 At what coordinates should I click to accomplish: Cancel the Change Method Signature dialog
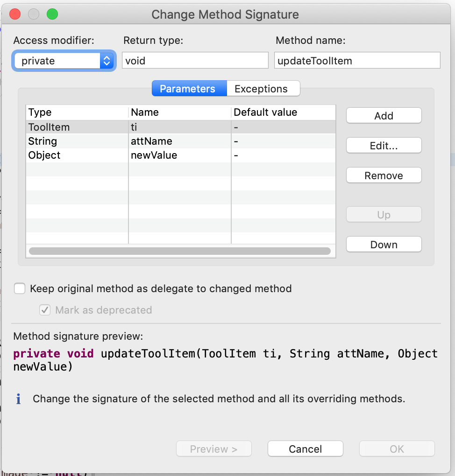coord(306,448)
